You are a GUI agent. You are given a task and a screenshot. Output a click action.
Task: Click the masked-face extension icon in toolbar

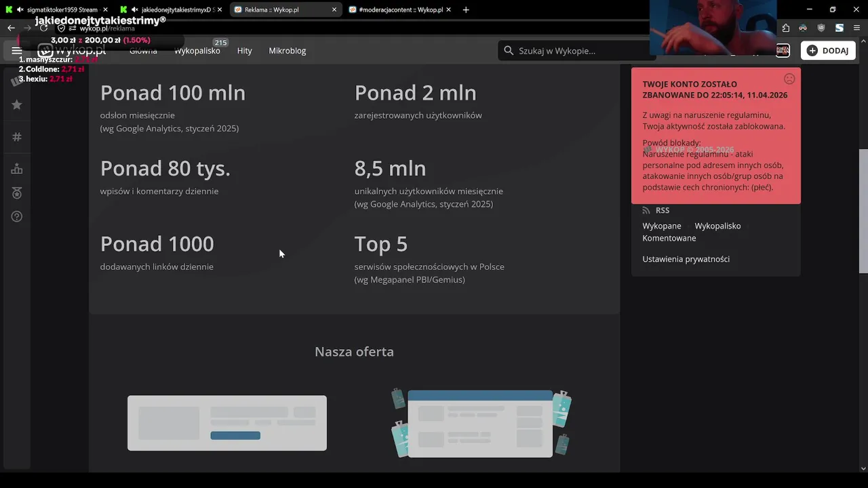803,28
